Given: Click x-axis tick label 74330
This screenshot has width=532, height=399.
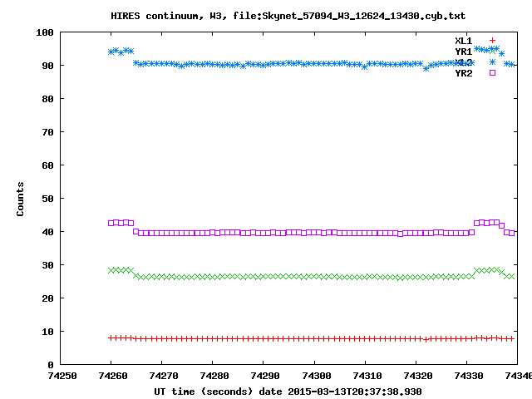Looking at the screenshot, I should [469, 376].
